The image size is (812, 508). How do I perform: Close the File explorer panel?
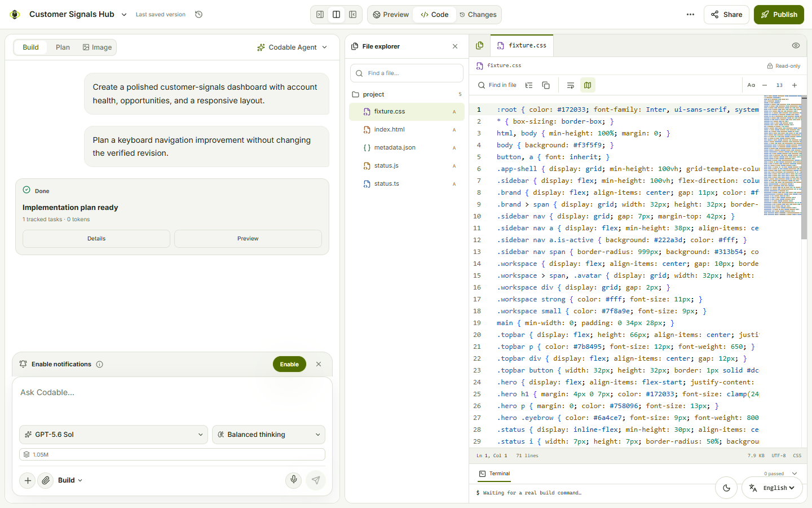click(x=455, y=46)
